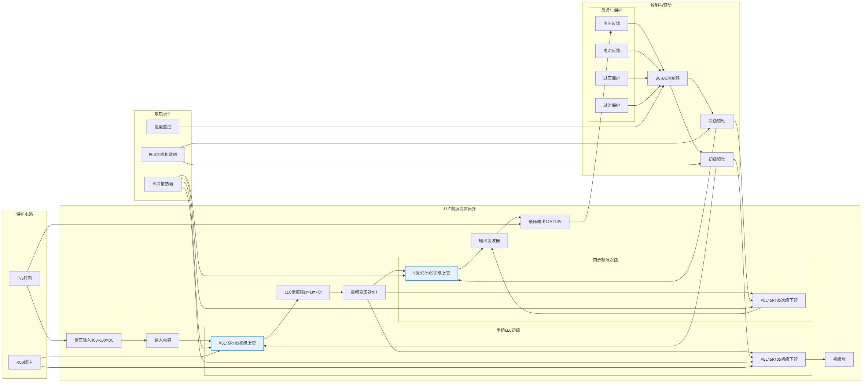
Task: Select the 低压输出12V/24V node
Action: [x=545, y=222]
